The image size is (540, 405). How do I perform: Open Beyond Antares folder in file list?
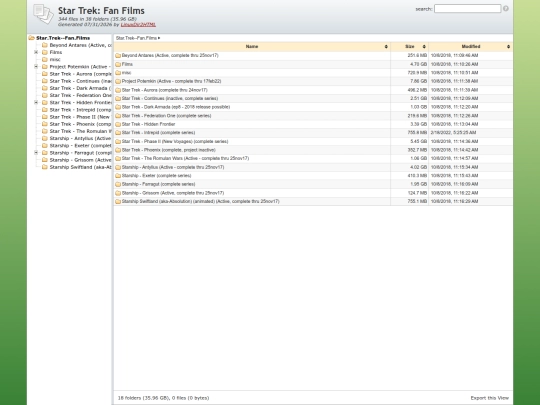click(x=170, y=55)
